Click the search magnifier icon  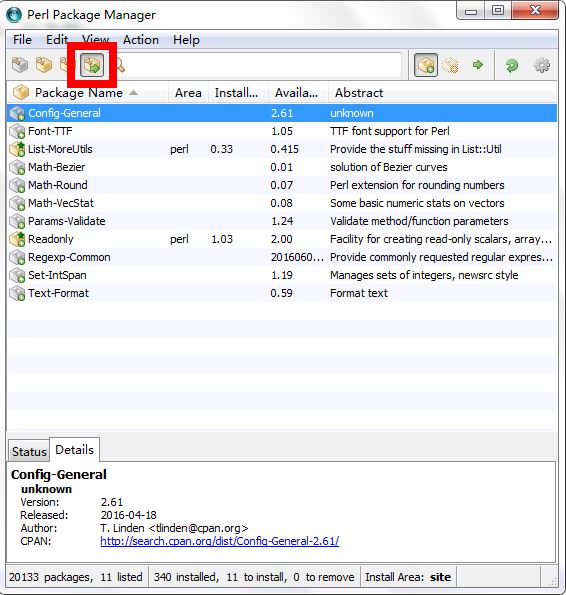(x=120, y=65)
